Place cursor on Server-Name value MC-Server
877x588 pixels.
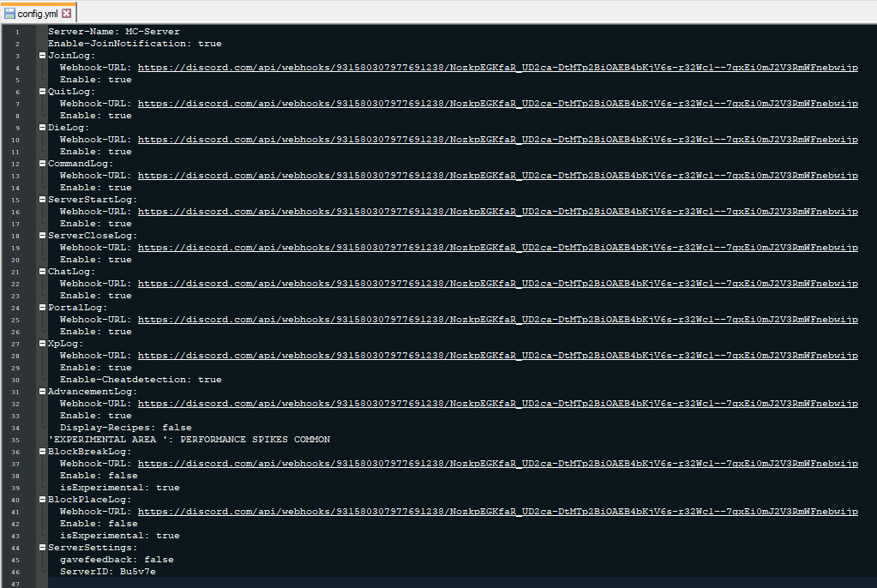tap(153, 32)
